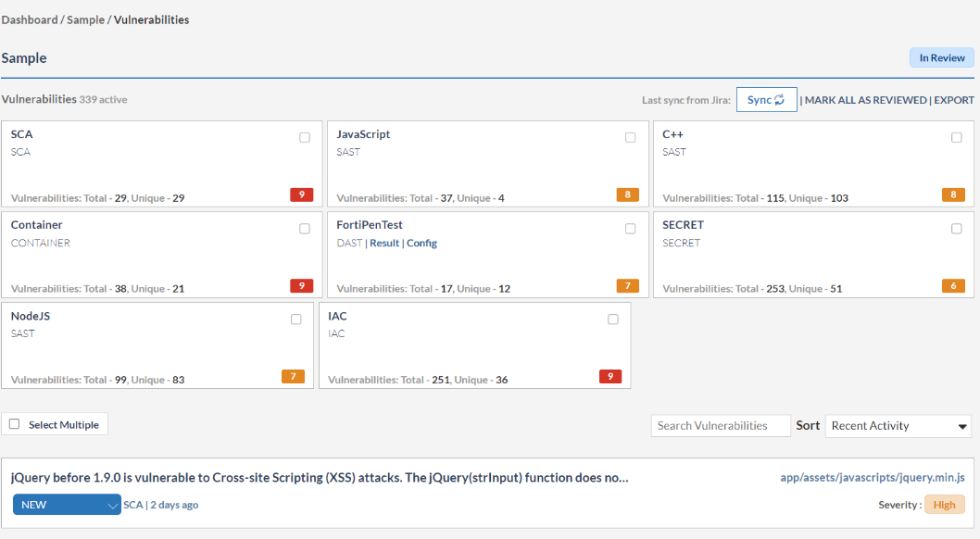
Task: Click the red score 9 badge on Container card
Action: click(x=301, y=286)
